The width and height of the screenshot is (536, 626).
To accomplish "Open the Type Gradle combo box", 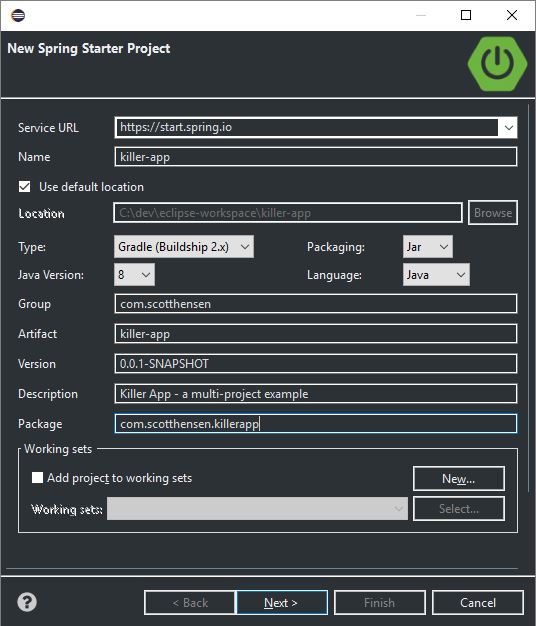I will tap(184, 247).
